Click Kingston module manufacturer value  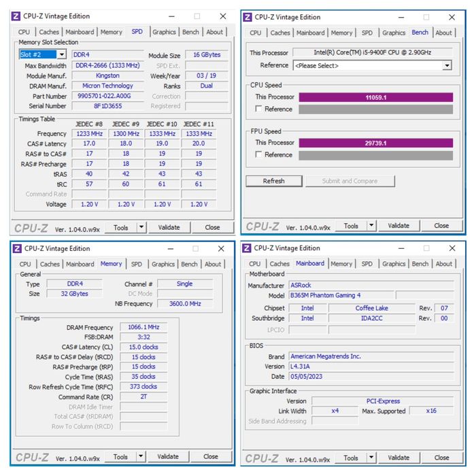(107, 75)
